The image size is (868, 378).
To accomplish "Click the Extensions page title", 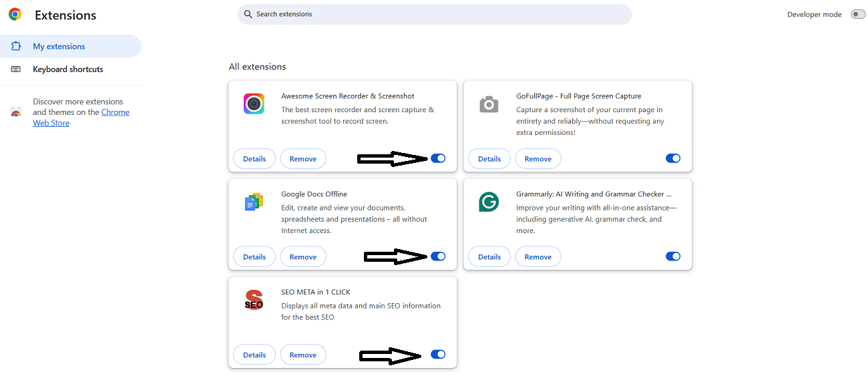I will coord(65,15).
